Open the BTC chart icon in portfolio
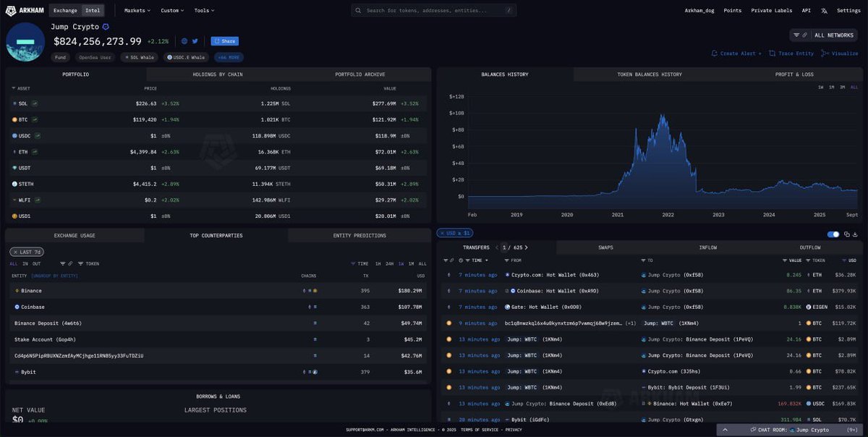Viewport: 868px width, 437px height. pos(34,119)
